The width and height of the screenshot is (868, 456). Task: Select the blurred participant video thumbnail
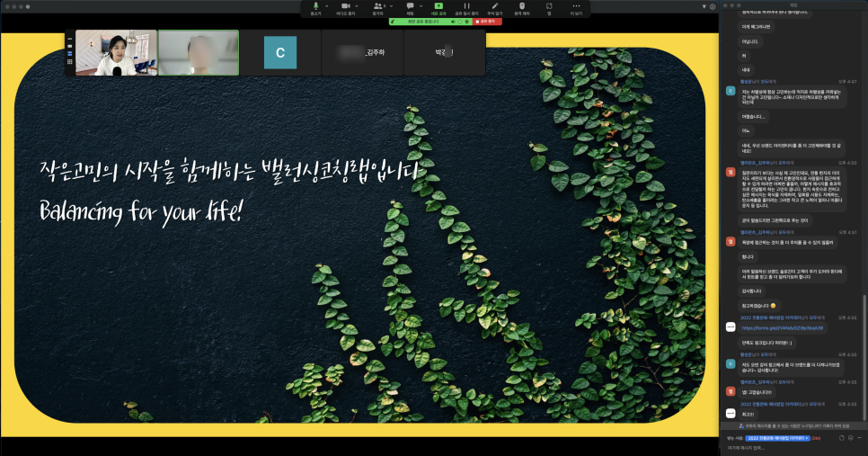pyautogui.click(x=199, y=53)
